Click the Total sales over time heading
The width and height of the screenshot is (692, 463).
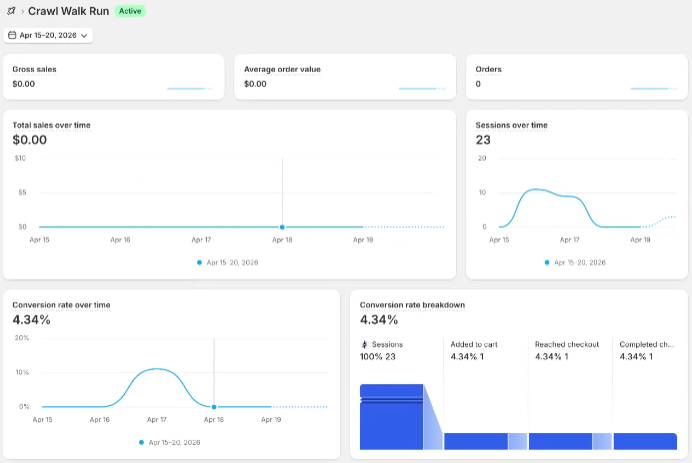click(x=51, y=125)
